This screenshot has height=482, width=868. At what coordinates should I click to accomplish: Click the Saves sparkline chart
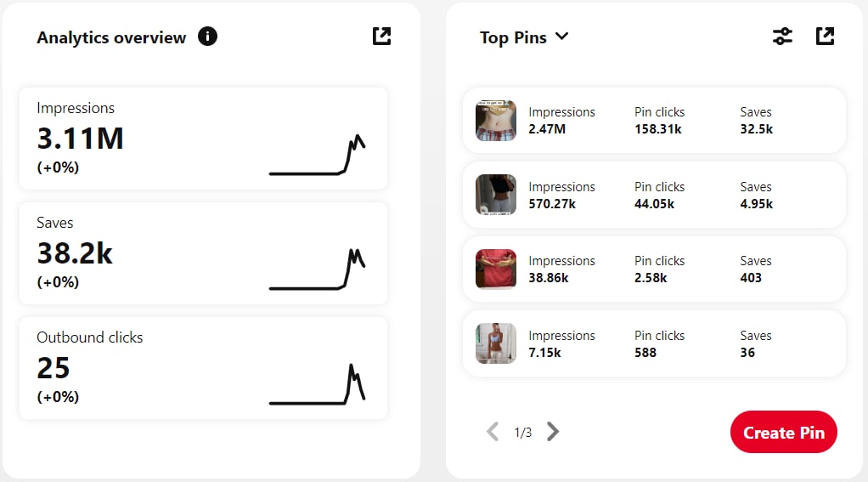[x=318, y=270]
